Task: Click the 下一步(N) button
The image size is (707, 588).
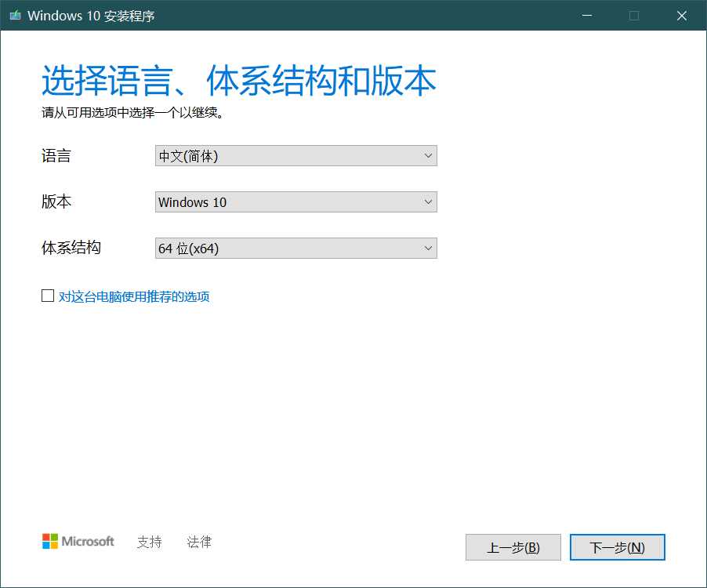Action: pos(618,547)
